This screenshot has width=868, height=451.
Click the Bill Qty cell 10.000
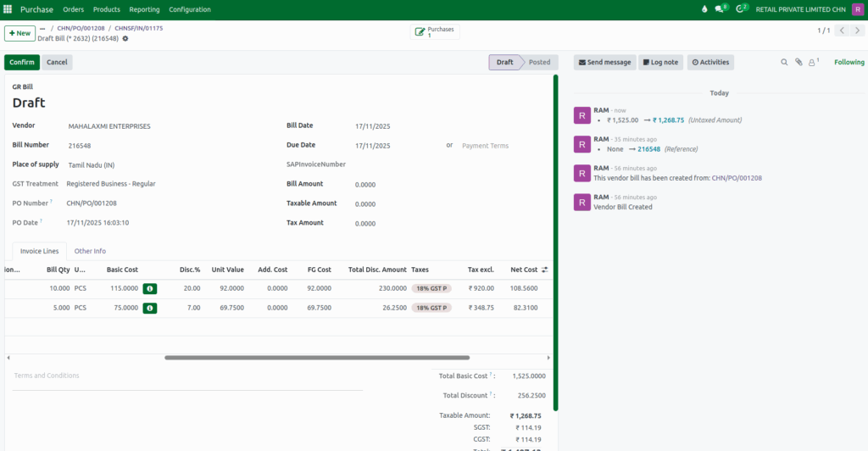tap(59, 288)
